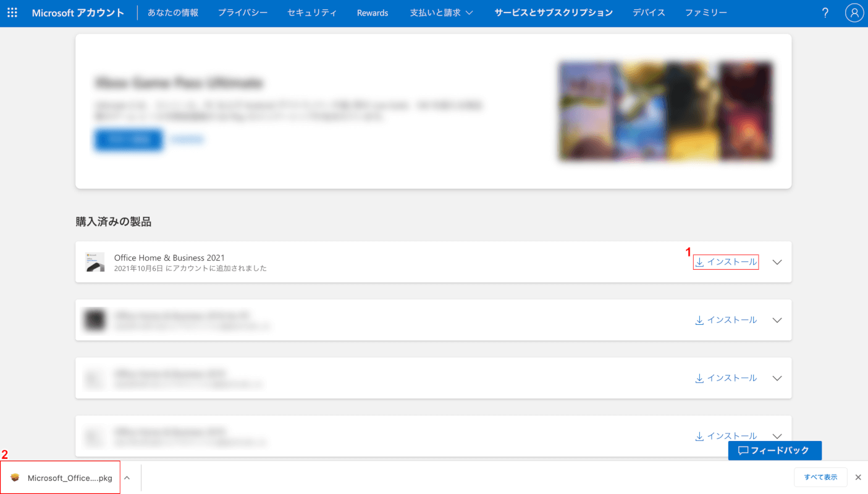Viewport: 868px width, 494px height.
Task: Open the account profile avatar icon
Action: coord(854,12)
